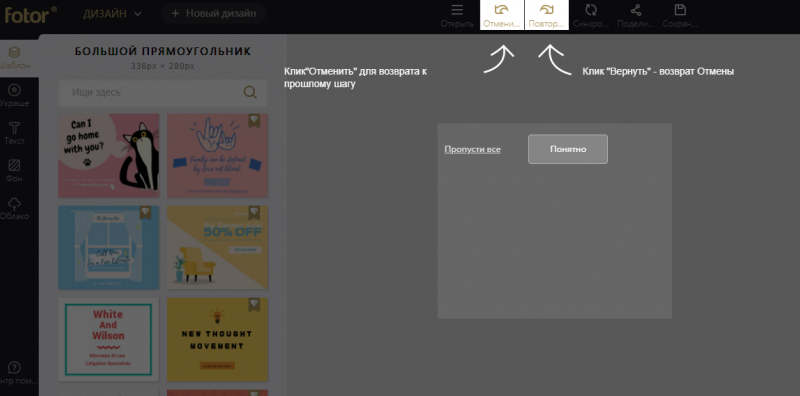The height and width of the screenshot is (396, 800).
Task: Click the search magnifier icon
Action: tap(250, 92)
